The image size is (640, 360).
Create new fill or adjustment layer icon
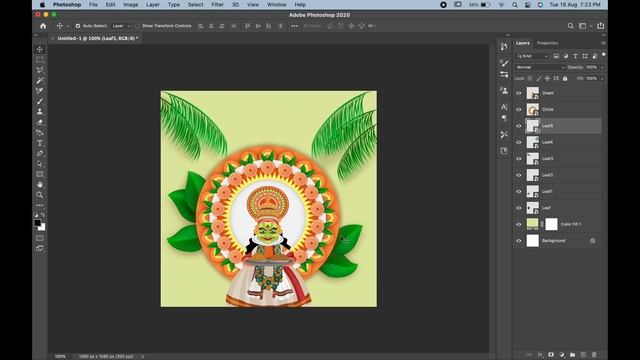pos(562,355)
